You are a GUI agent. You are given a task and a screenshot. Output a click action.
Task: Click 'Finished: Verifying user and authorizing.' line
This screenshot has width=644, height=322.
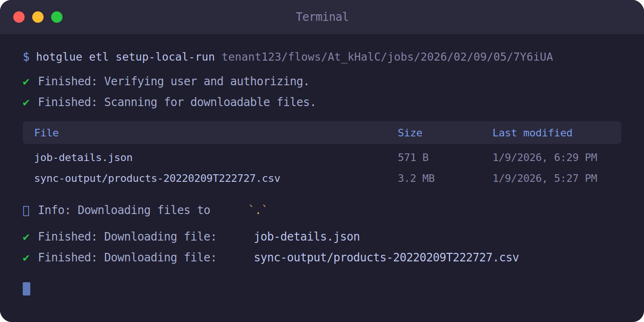click(173, 81)
